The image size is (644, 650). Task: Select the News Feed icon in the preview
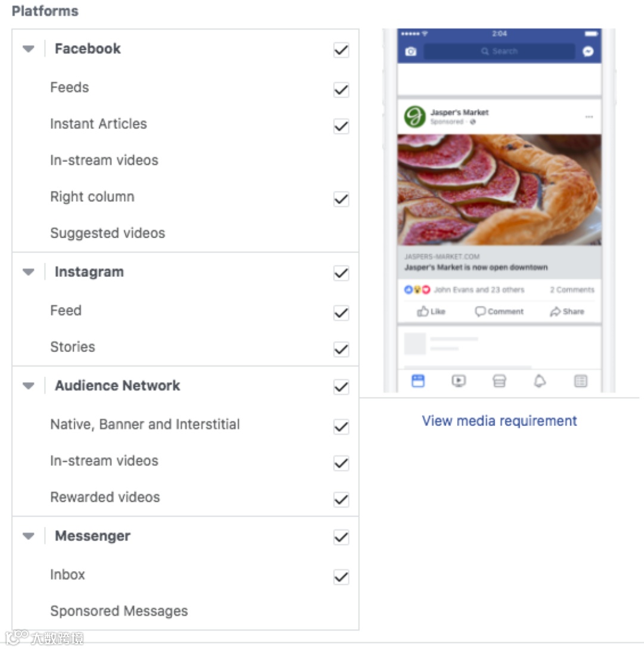click(x=417, y=380)
